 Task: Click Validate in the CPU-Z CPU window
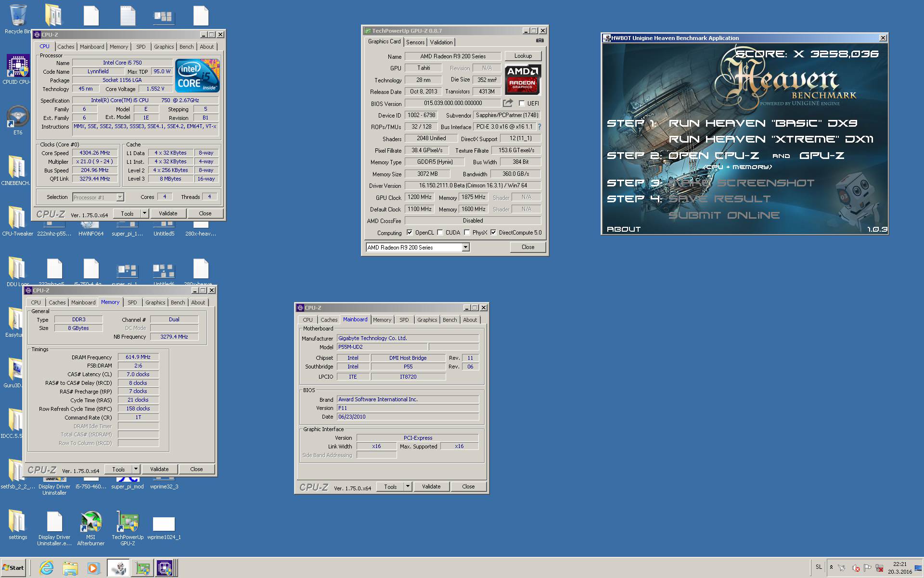pos(168,213)
